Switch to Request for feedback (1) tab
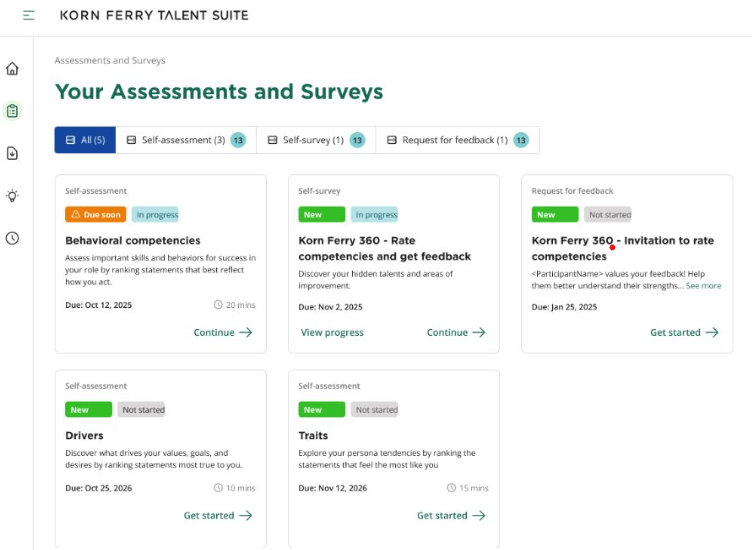The width and height of the screenshot is (752, 550). [x=458, y=140]
